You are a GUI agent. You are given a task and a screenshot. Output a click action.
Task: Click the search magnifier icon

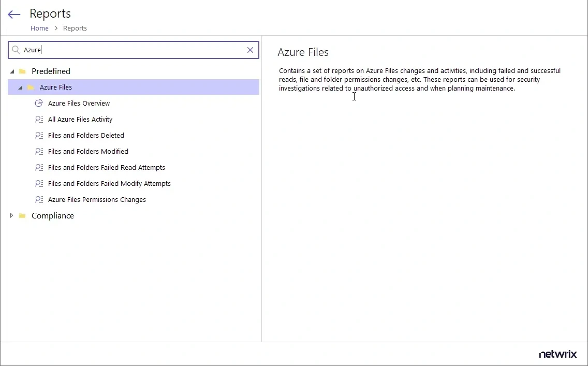click(x=16, y=50)
